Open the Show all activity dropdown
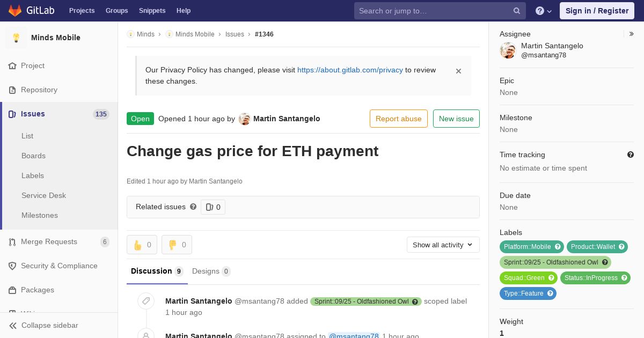This screenshot has height=338, width=644. coord(443,245)
